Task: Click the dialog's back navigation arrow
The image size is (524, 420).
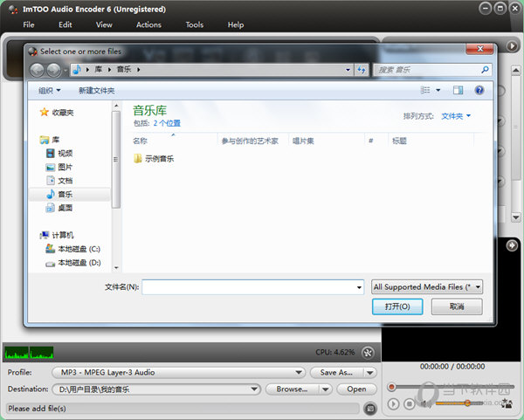Action: point(37,70)
